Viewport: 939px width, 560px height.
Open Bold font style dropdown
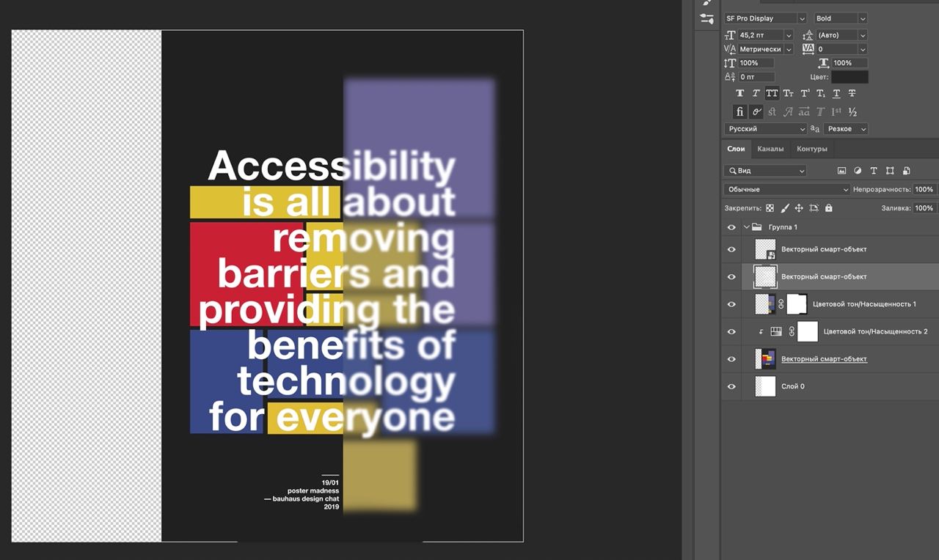pyautogui.click(x=841, y=18)
